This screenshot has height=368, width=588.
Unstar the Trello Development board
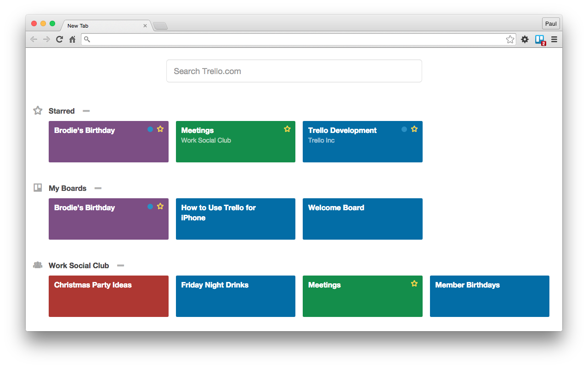414,129
